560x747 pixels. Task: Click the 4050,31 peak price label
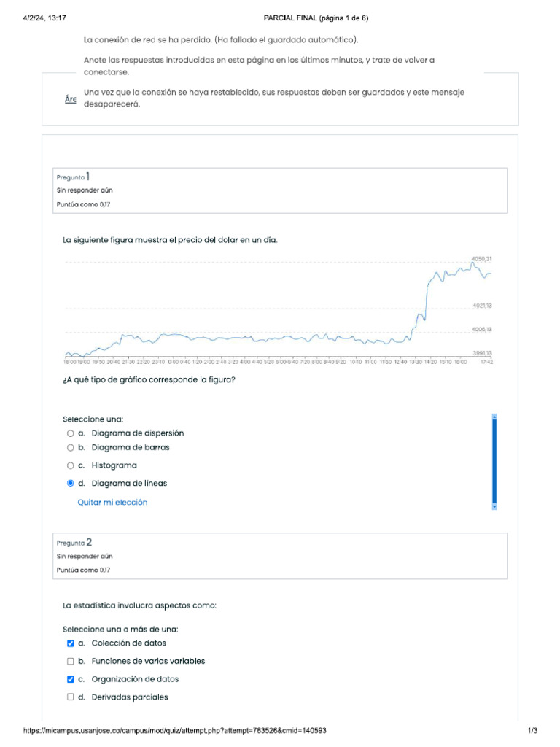click(481, 259)
